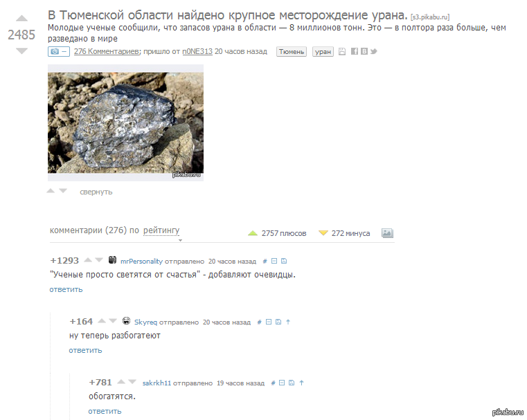Viewport: 527px width, 420px height.
Task: Share the post on Twitter
Action: [374, 51]
